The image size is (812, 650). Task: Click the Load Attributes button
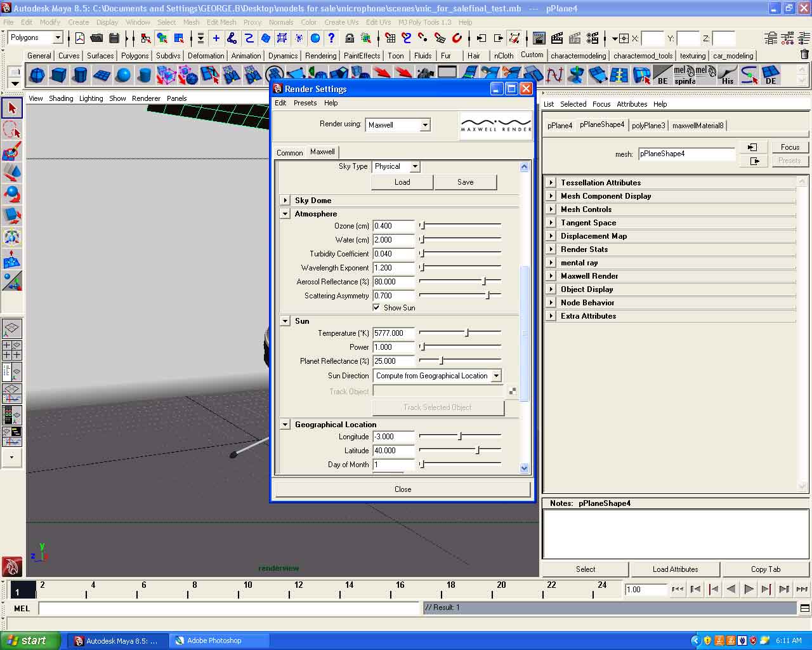675,569
